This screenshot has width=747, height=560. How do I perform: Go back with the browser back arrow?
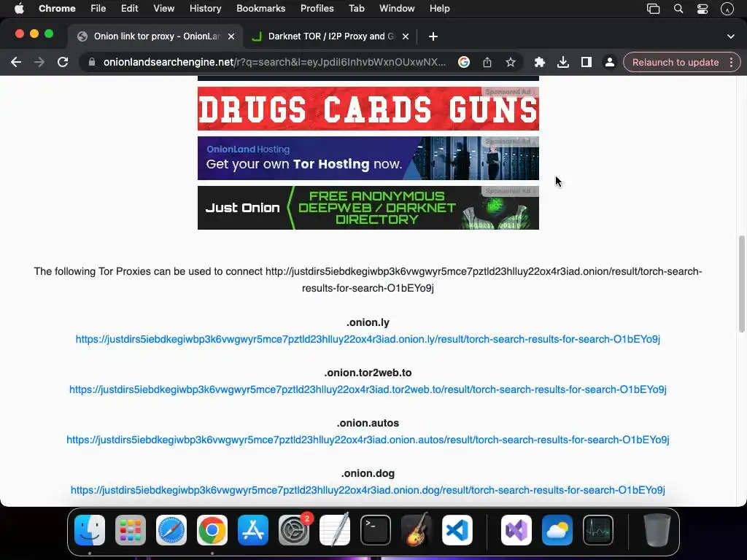16,63
